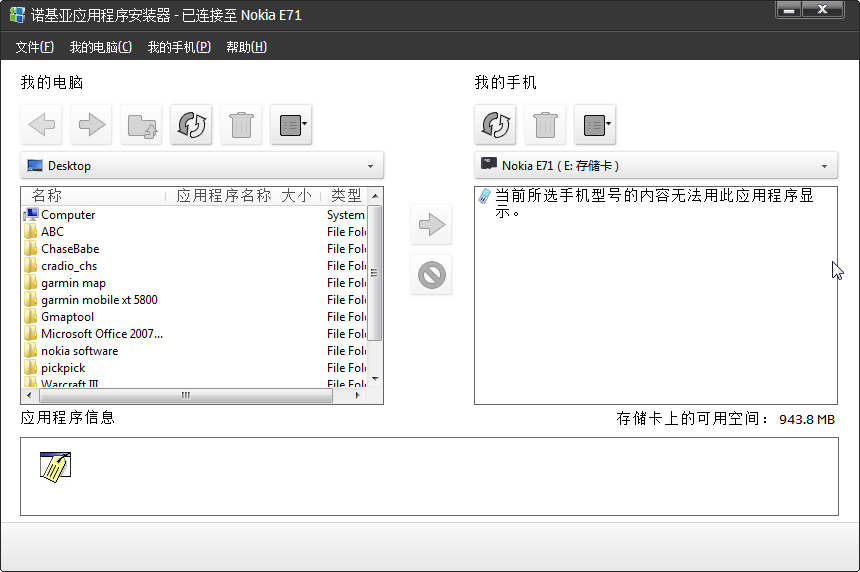The height and width of the screenshot is (572, 860).
Task: Refresh the My Phone contents
Action: click(495, 125)
